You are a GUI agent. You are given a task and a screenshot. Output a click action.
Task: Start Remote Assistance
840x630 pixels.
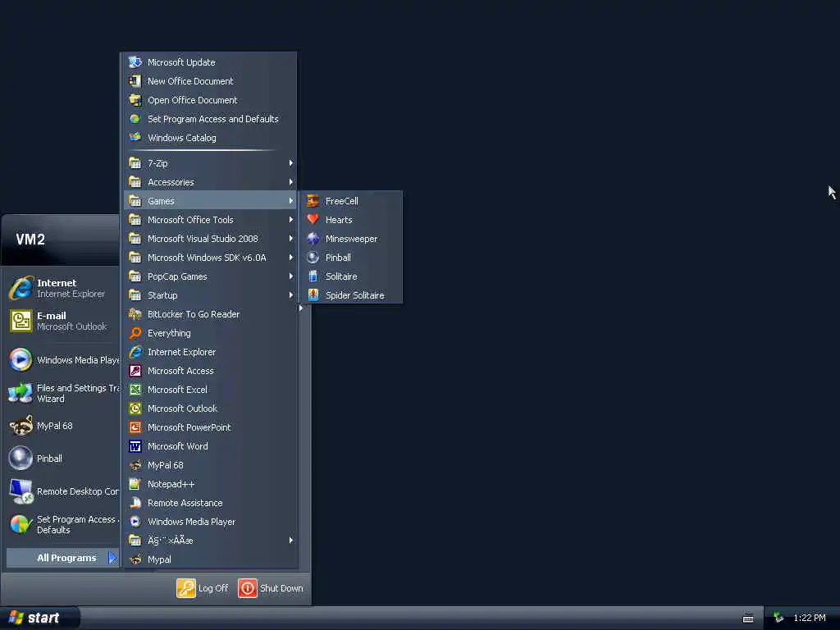[210, 503]
